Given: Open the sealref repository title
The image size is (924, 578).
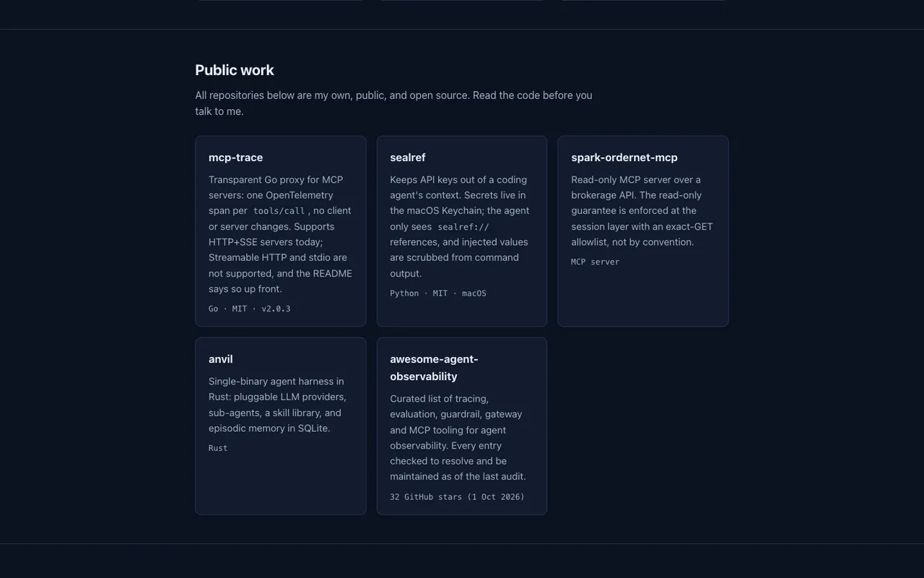Looking at the screenshot, I should [x=408, y=158].
